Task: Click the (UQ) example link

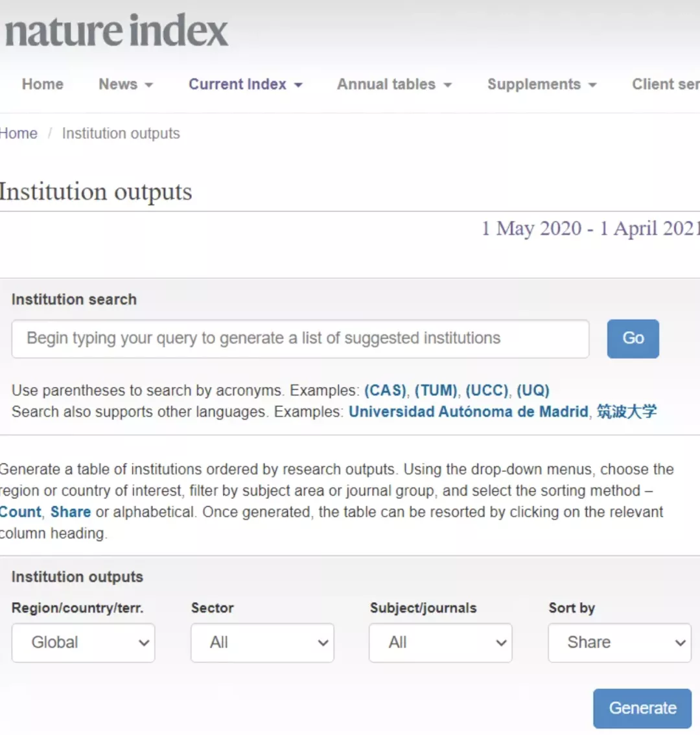Action: (x=533, y=391)
